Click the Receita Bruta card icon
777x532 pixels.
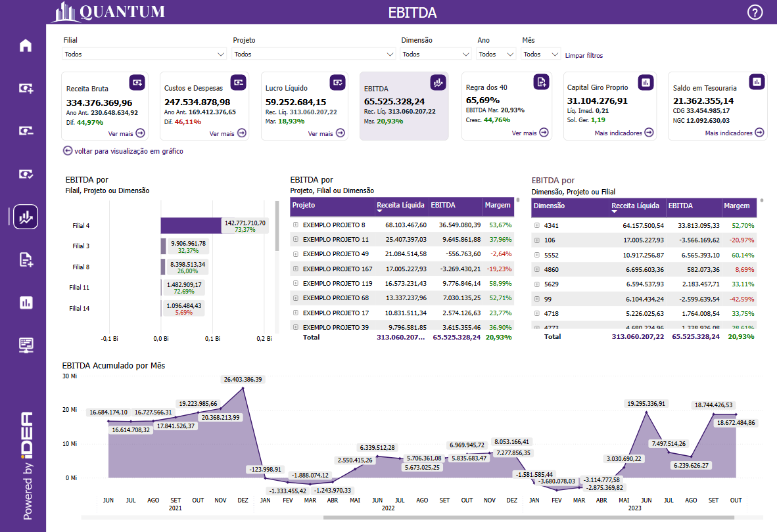(137, 82)
